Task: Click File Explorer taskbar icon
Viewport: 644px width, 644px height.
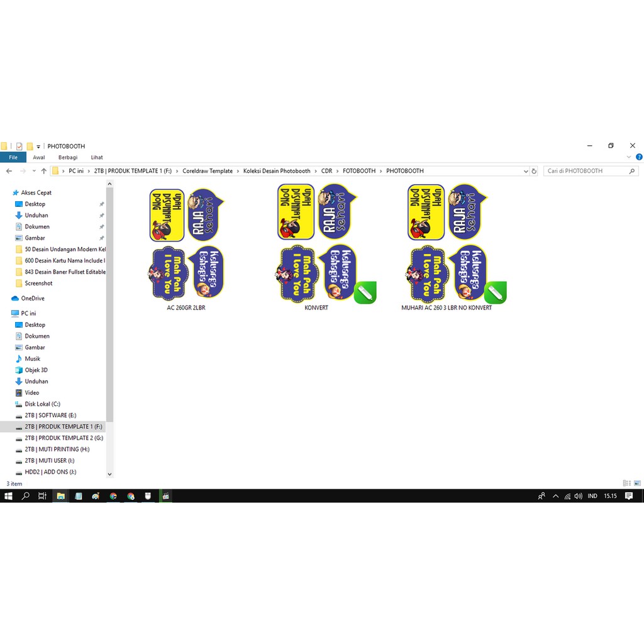Action: (61, 496)
